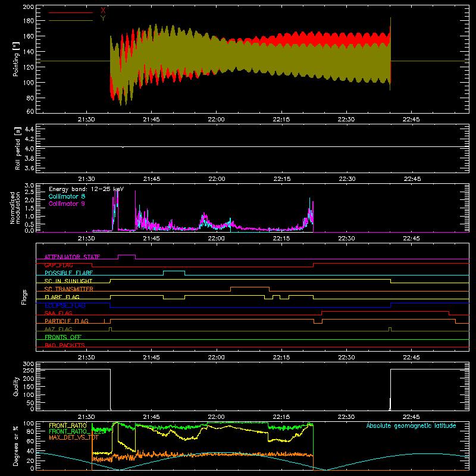This screenshot has height=476, width=476.
Task: Click the ECLIPSE_FLAG label
Action: [65, 305]
